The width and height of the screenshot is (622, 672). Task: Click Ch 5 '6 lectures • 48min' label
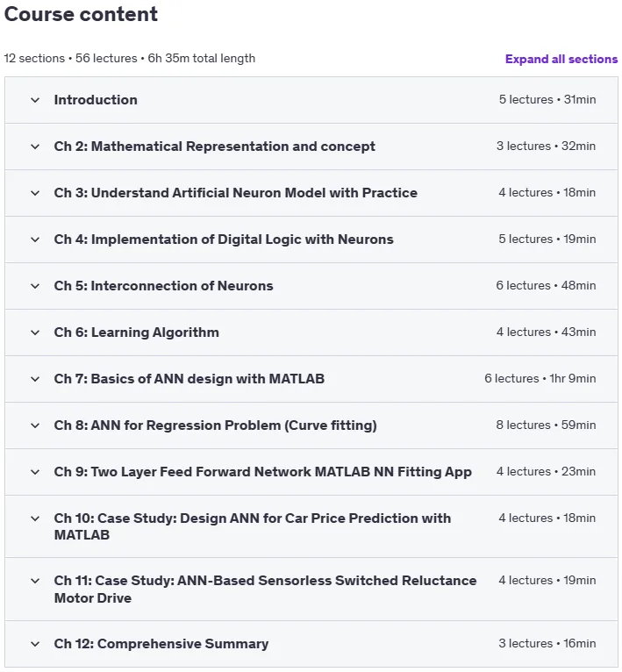(546, 285)
